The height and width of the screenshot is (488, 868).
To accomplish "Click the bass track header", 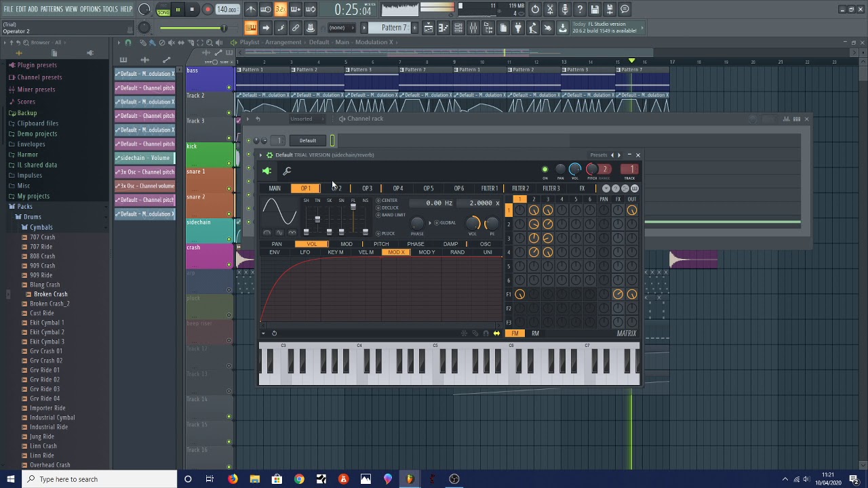I will pos(209,78).
